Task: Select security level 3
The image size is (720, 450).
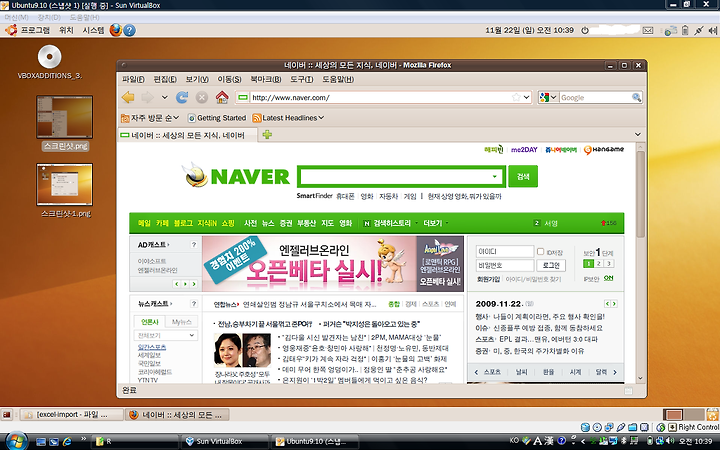Action: 609,264
